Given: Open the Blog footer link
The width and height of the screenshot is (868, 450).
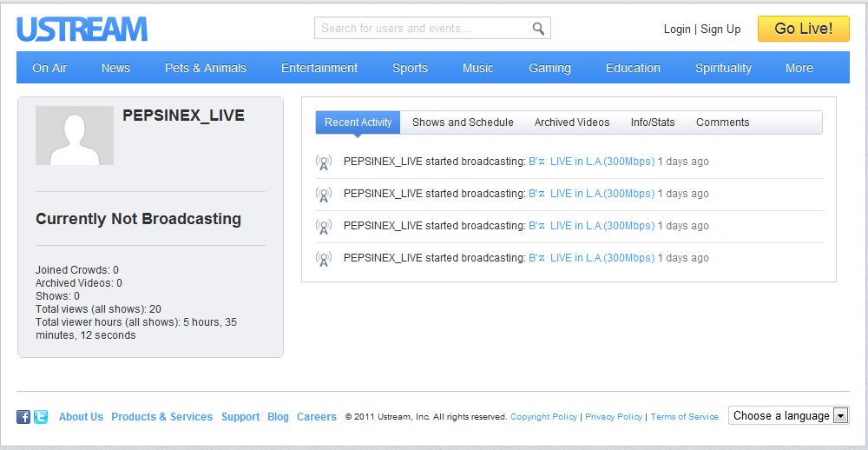Looking at the screenshot, I should pyautogui.click(x=278, y=417).
